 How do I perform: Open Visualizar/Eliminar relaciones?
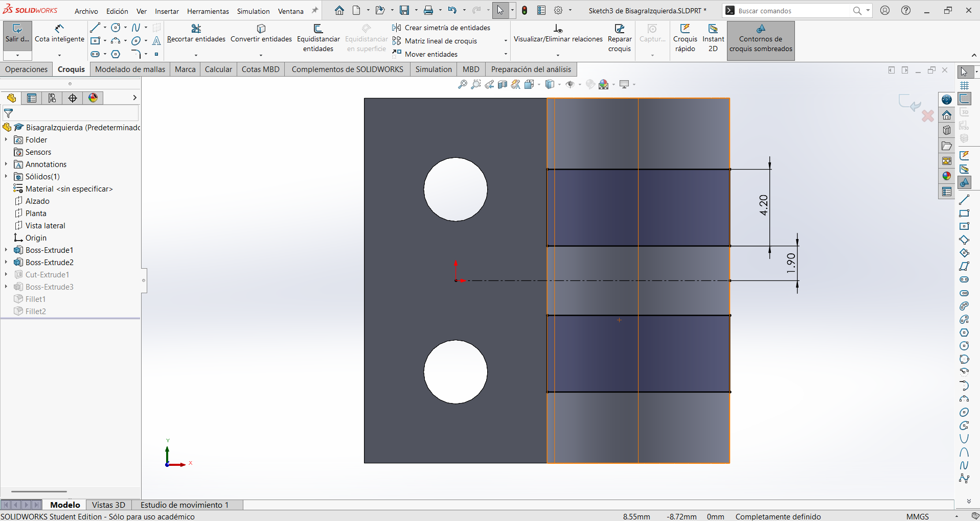(x=558, y=34)
